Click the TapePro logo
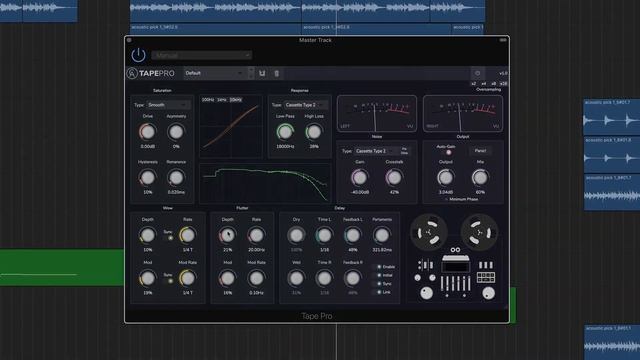Screen dimensions: 640x360 tap(150, 73)
